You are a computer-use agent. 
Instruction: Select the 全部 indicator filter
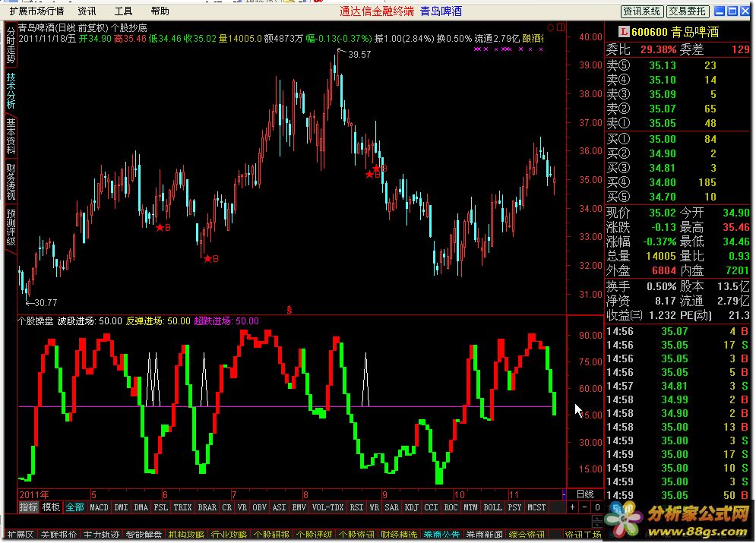(74, 507)
